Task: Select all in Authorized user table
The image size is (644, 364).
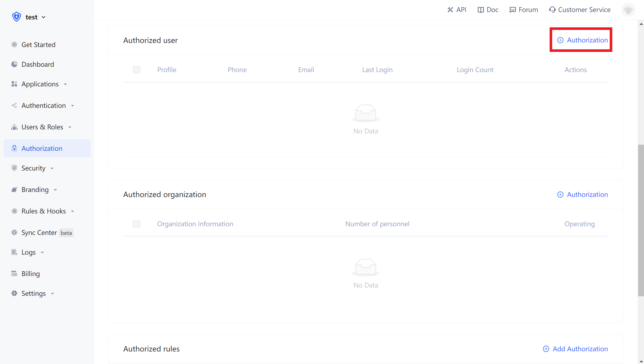Action: [137, 70]
